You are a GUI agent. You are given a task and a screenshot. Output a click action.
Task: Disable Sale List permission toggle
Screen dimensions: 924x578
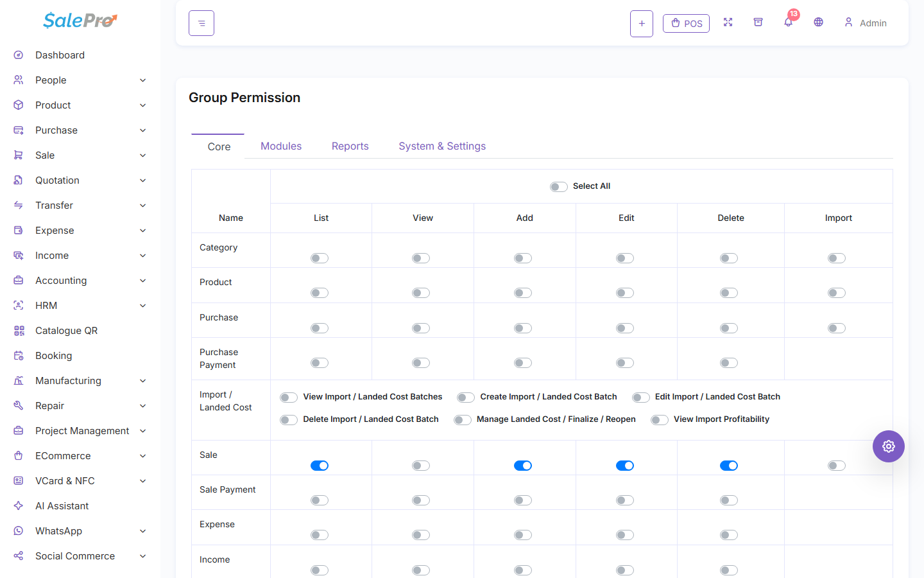coord(320,466)
